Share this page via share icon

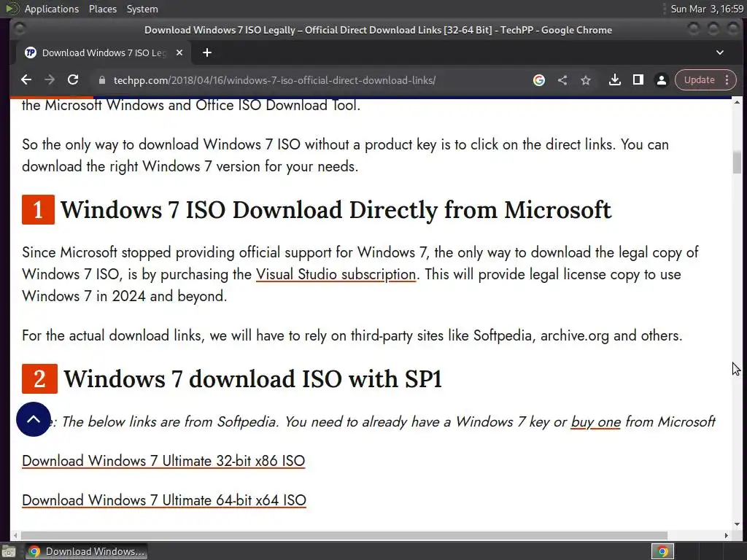[562, 80]
